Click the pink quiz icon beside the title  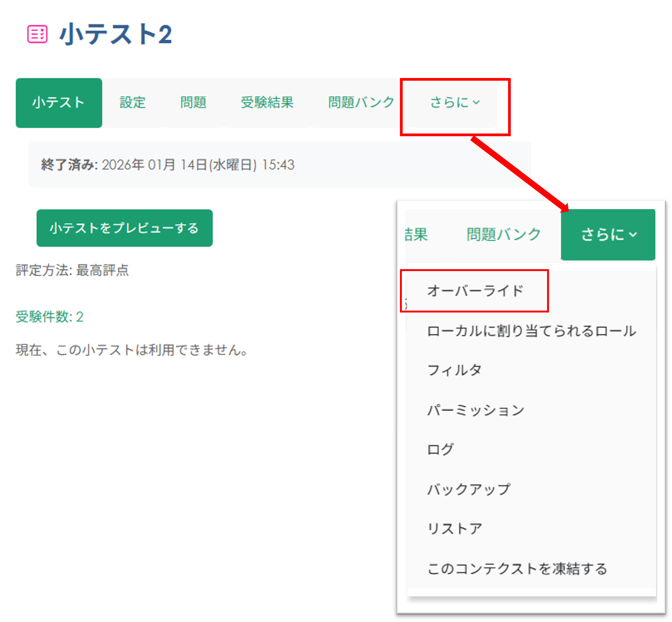37,34
